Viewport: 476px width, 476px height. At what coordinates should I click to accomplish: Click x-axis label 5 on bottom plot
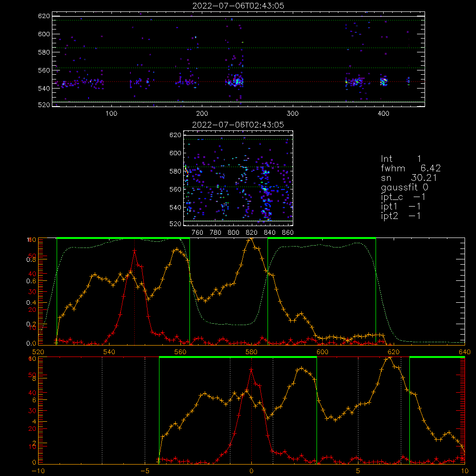[x=358, y=471]
